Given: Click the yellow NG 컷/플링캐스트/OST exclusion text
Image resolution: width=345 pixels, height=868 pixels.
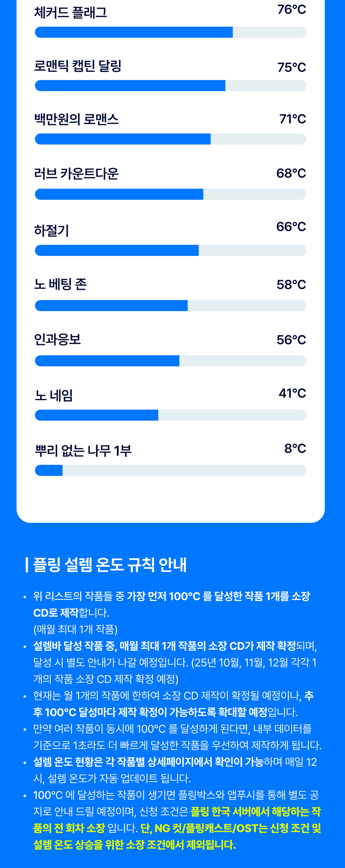Looking at the screenshot, I should [x=230, y=828].
